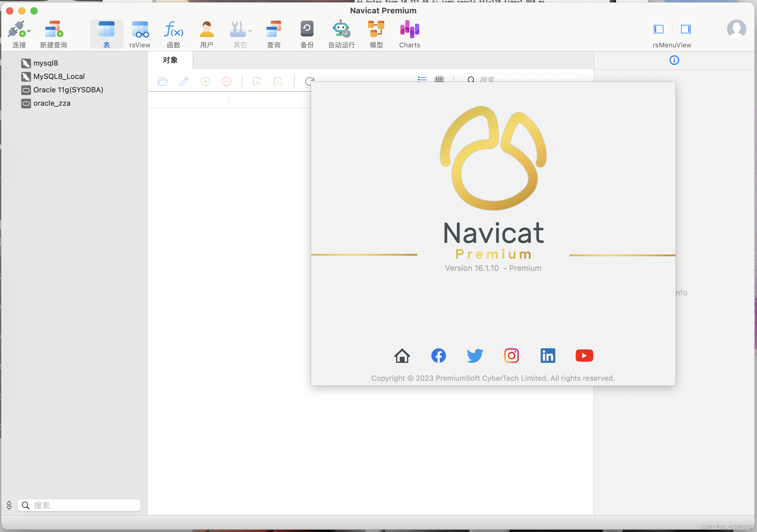Toggle the right info pane view
Viewport: 757px width, 532px height.
[x=686, y=29]
